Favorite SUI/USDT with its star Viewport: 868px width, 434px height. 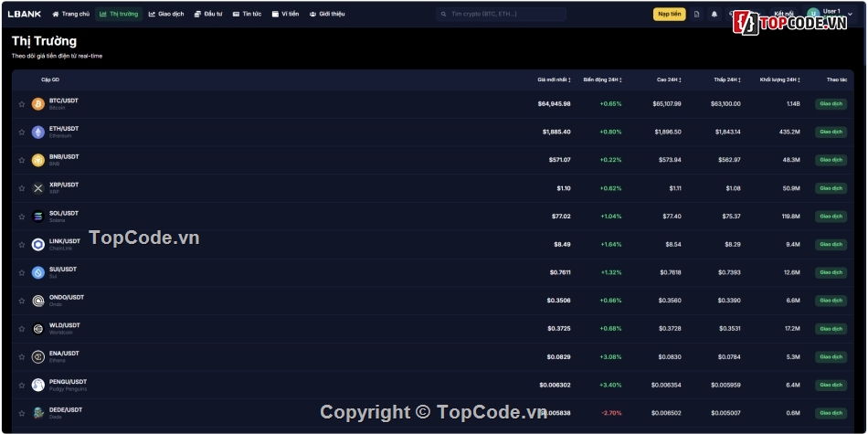click(x=22, y=272)
